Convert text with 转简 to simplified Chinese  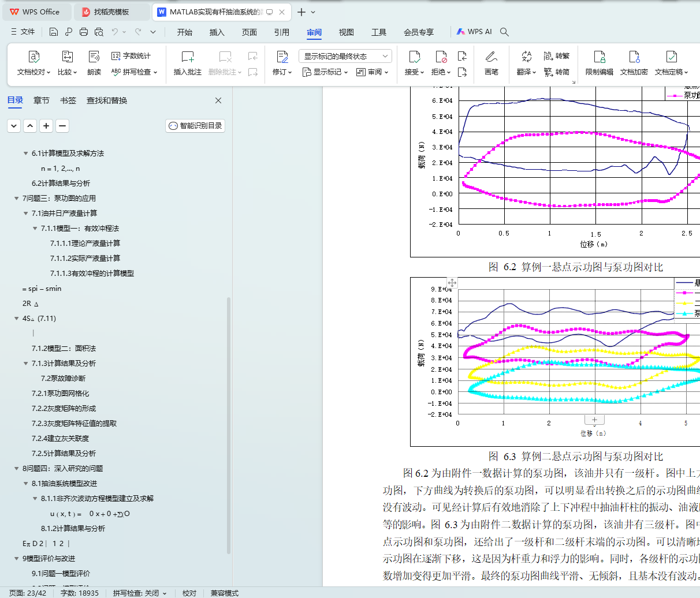[557, 72]
